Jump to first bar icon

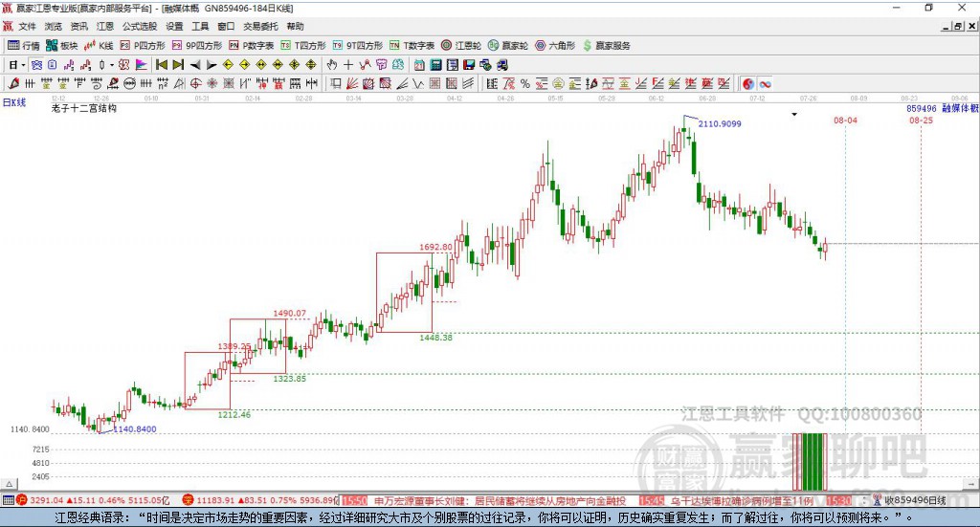tap(161, 65)
